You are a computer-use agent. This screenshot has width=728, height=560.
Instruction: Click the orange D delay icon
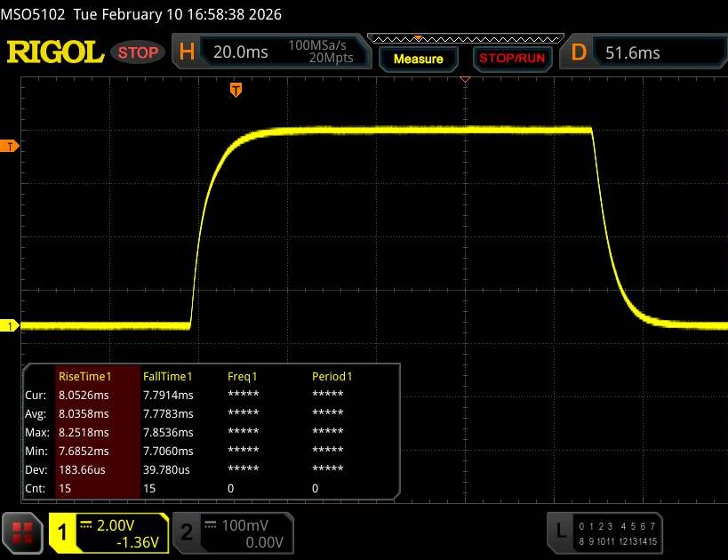(x=579, y=52)
